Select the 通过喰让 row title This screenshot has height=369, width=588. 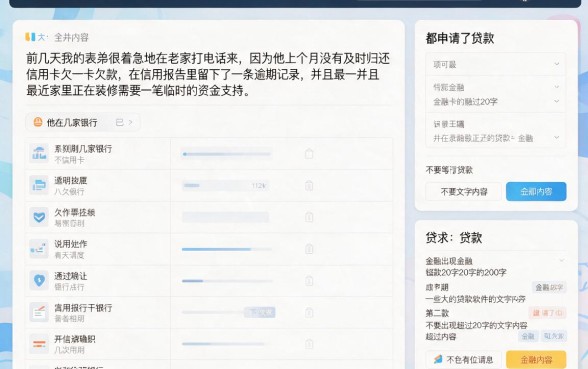click(70, 276)
